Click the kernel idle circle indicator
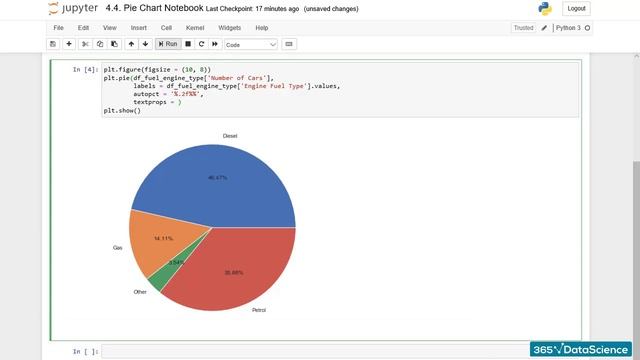The height and width of the screenshot is (360, 640). pos(587,28)
